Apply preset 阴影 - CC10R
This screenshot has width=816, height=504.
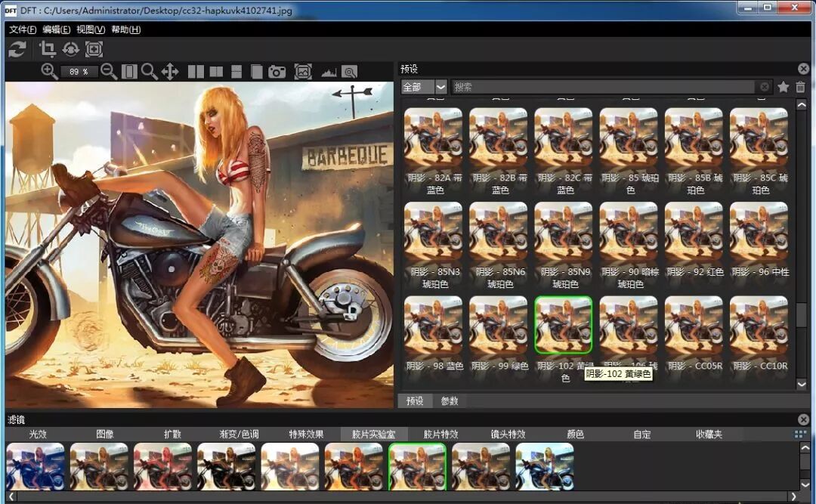point(759,326)
